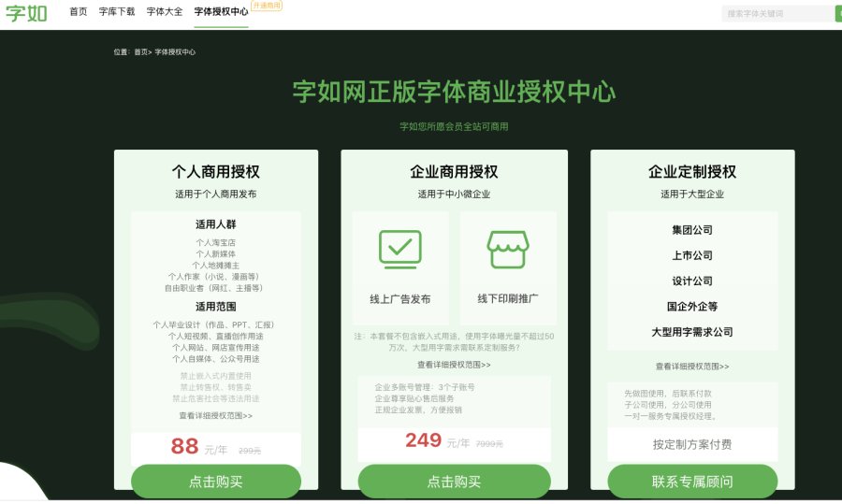Buy the 249 yuan enterprise license
Viewport: 842px width, 504px height.
(455, 482)
